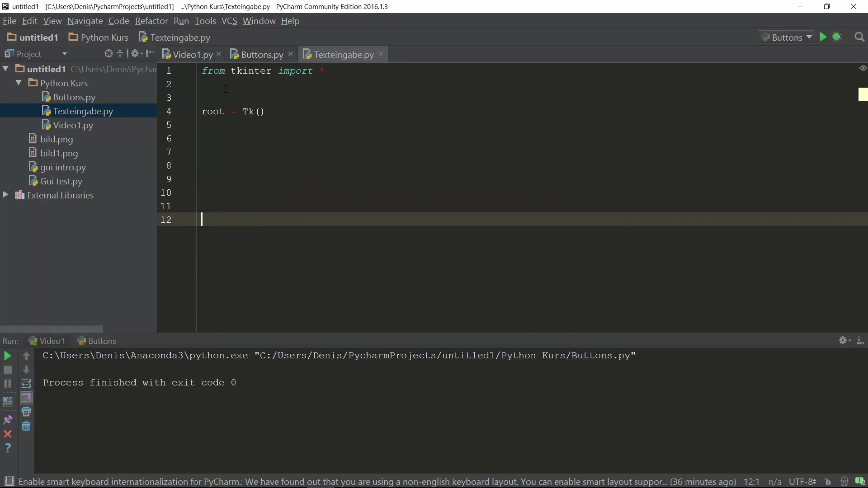Image resolution: width=868 pixels, height=488 pixels.
Task: Click the print icon in Run panel
Action: coord(26,412)
